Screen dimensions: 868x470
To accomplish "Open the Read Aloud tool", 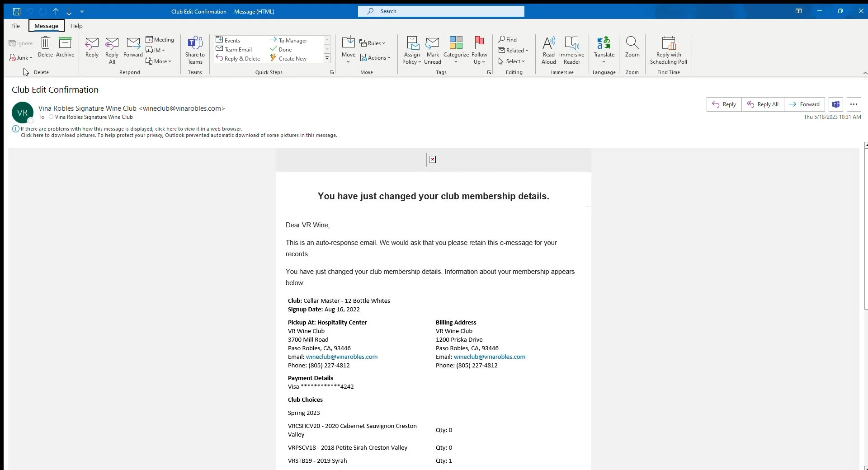I will pos(548,51).
